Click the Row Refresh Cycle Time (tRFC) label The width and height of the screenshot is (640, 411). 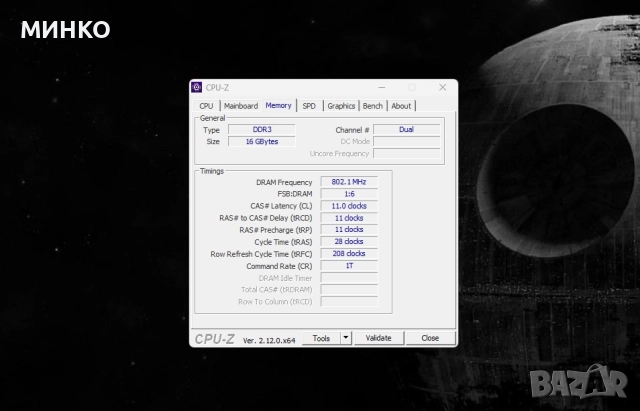click(x=261, y=254)
